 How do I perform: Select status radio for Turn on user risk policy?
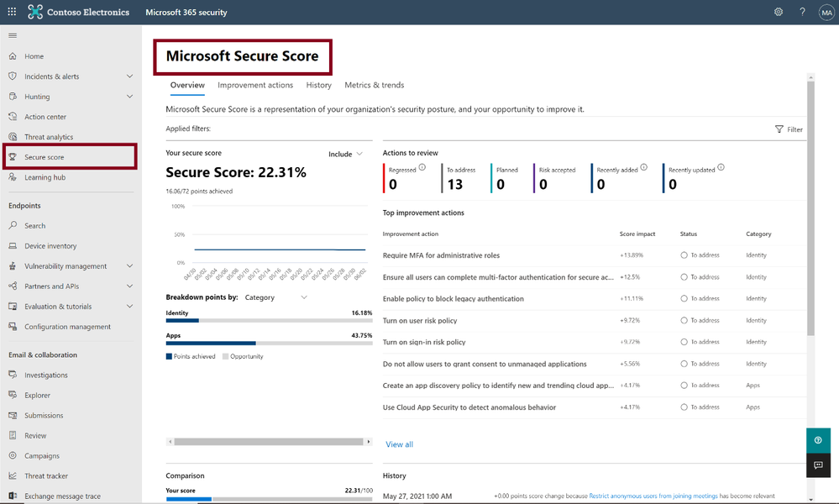pyautogui.click(x=684, y=321)
